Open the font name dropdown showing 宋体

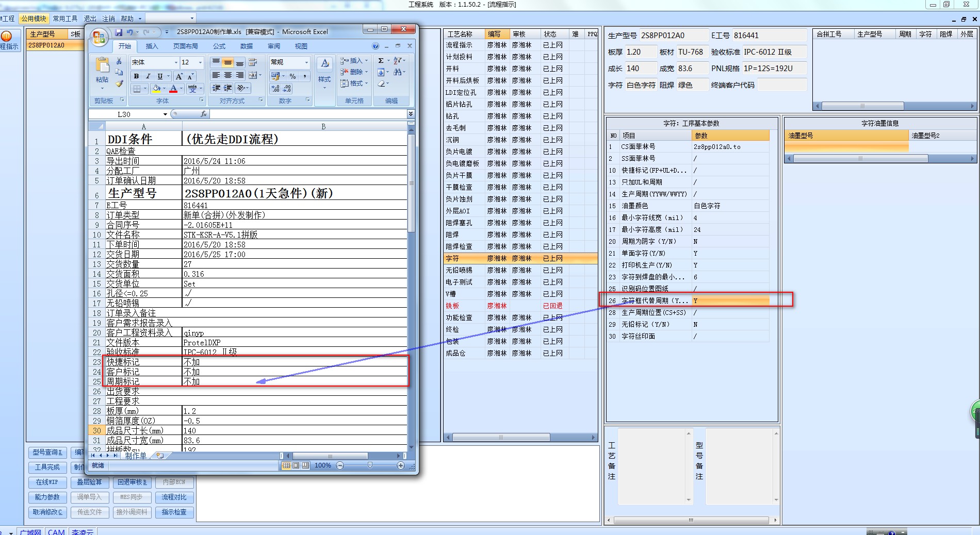tap(176, 62)
